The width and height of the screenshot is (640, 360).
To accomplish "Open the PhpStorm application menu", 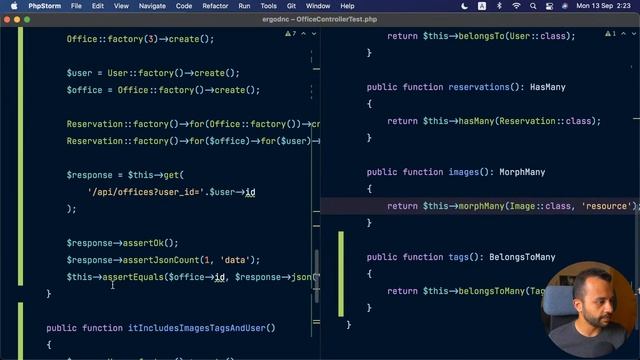I will point(44,6).
